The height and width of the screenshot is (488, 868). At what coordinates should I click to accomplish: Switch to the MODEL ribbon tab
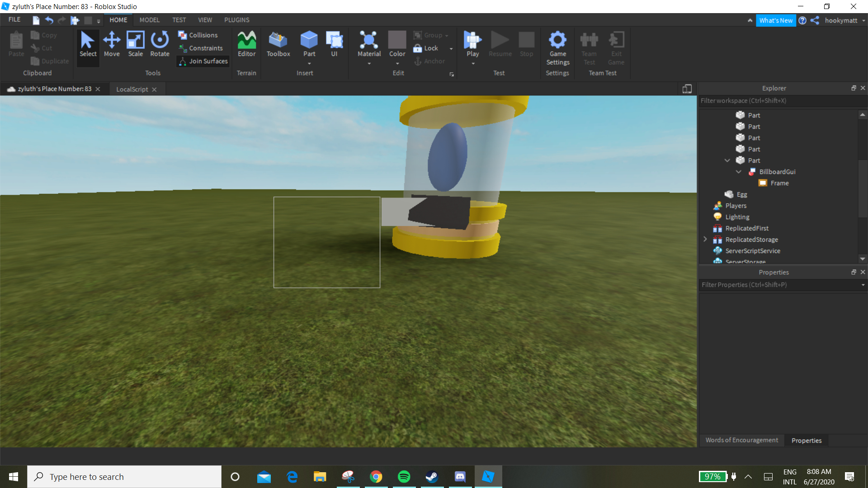(149, 20)
